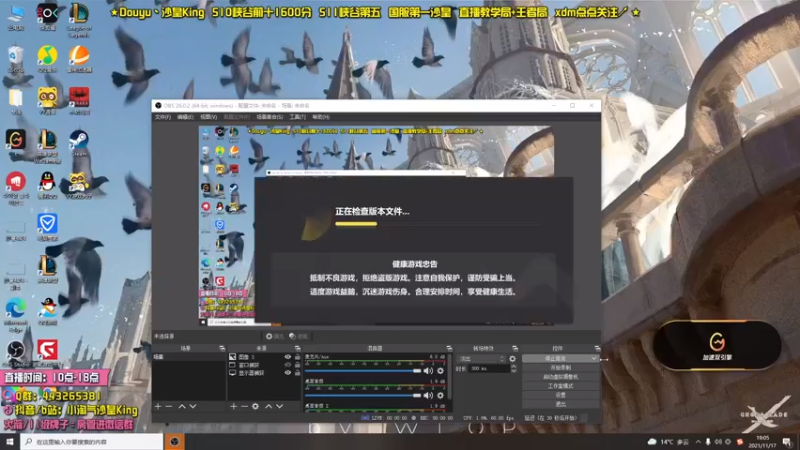
Task: Toggle lock on 窗口捕获 source
Action: (297, 365)
